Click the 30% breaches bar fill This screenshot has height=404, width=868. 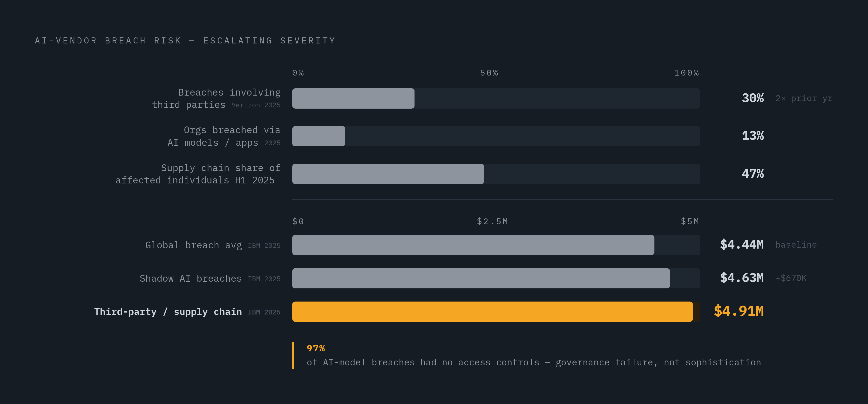(353, 98)
